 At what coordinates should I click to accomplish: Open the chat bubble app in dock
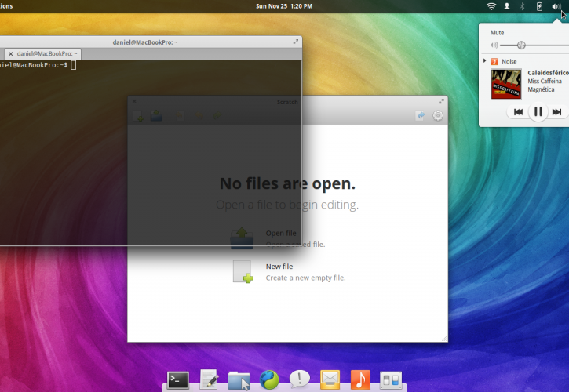tap(299, 379)
